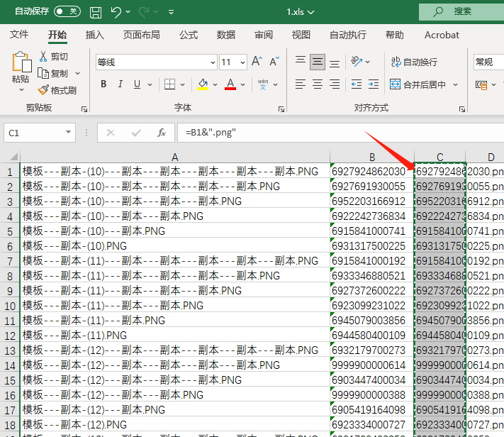This screenshot has width=504, height=437.
Task: Click the borders icon
Action: point(169,84)
